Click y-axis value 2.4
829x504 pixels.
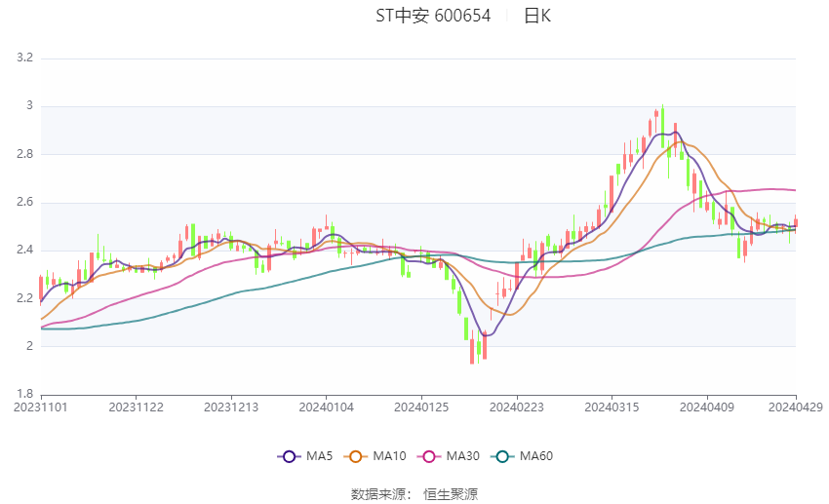coord(24,250)
